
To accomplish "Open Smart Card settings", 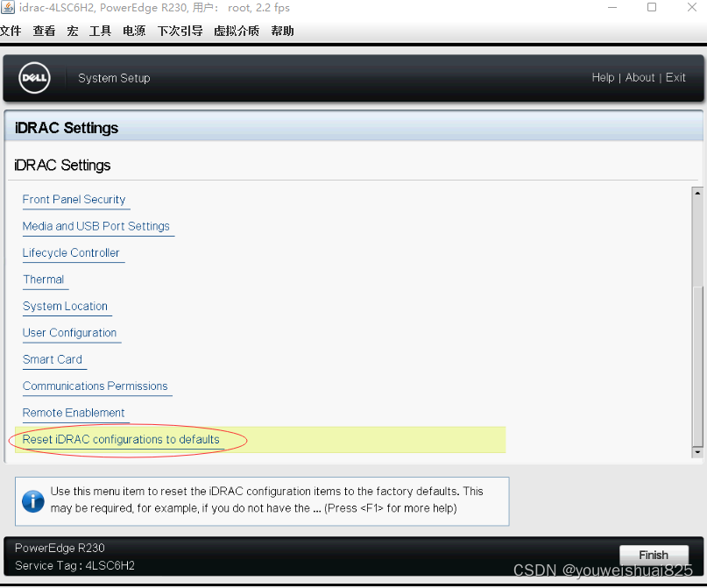I will 53,359.
